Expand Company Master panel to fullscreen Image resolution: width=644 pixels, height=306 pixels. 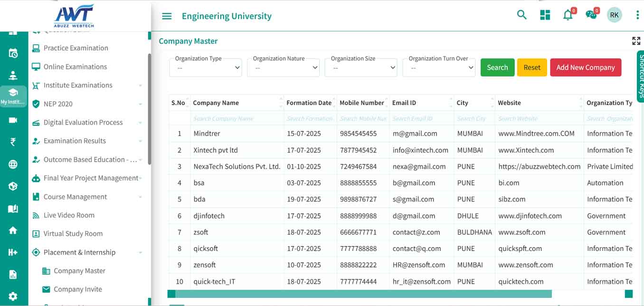pos(636,41)
